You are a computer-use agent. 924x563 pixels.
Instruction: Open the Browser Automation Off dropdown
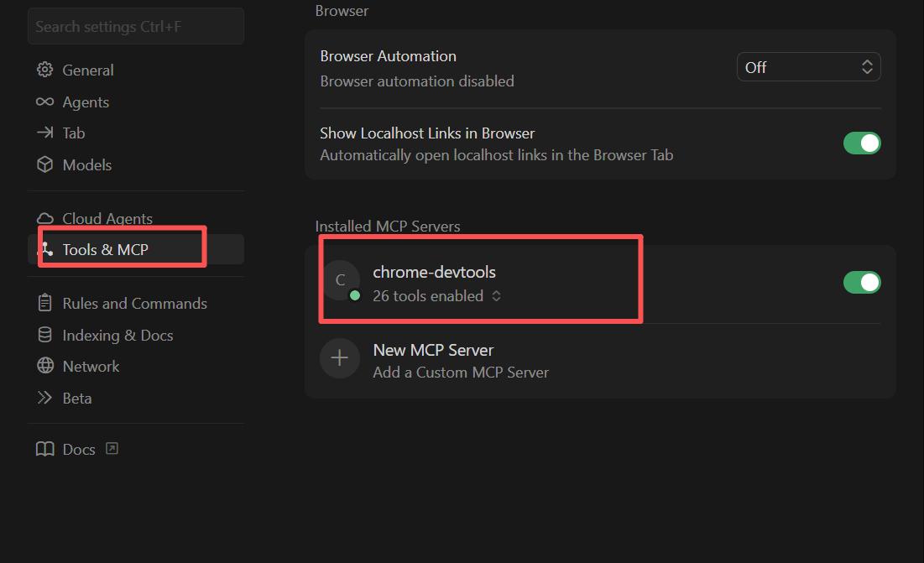coord(808,68)
